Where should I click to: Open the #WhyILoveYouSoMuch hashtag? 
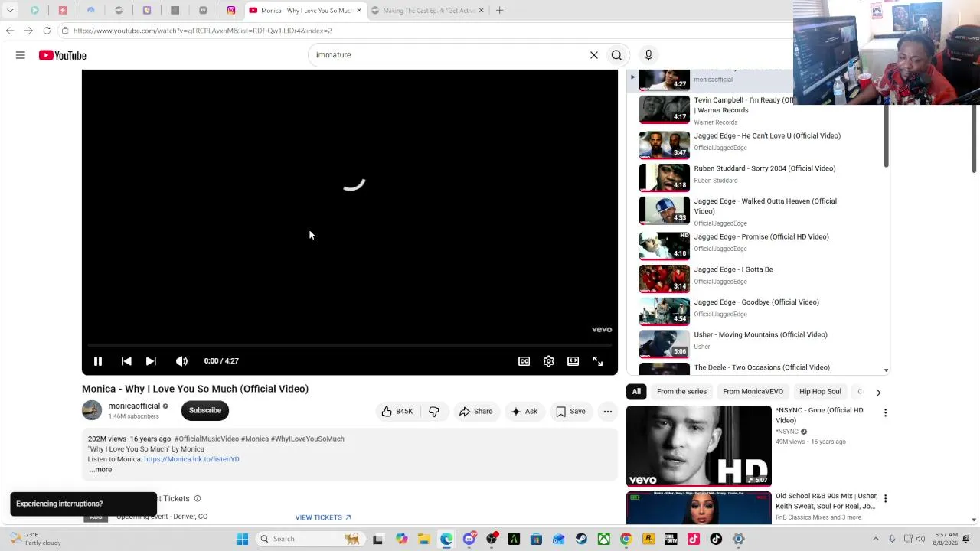pos(307,439)
